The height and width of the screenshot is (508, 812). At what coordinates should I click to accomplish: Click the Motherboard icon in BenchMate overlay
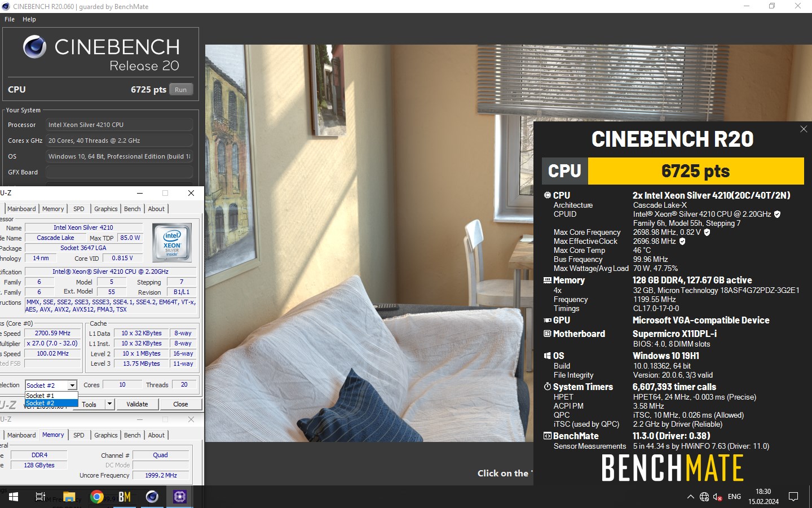click(x=547, y=334)
